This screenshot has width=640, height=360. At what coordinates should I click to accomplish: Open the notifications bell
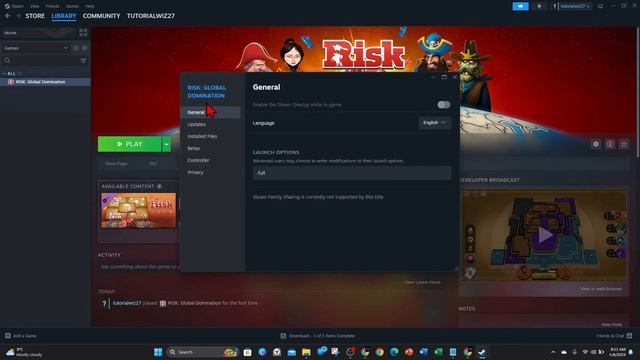pyautogui.click(x=539, y=6)
